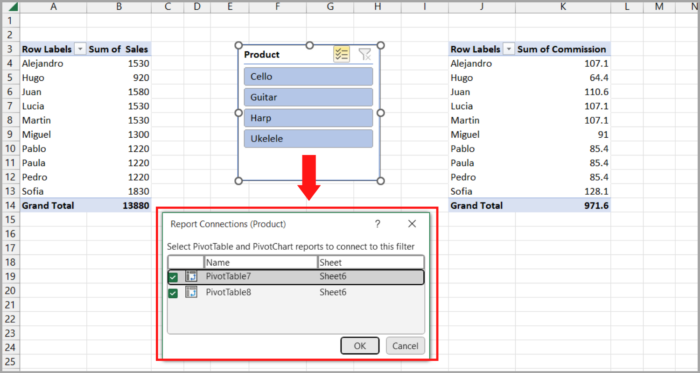The height and width of the screenshot is (373, 700).
Task: Select the Harp slicer item
Action: coord(308,118)
